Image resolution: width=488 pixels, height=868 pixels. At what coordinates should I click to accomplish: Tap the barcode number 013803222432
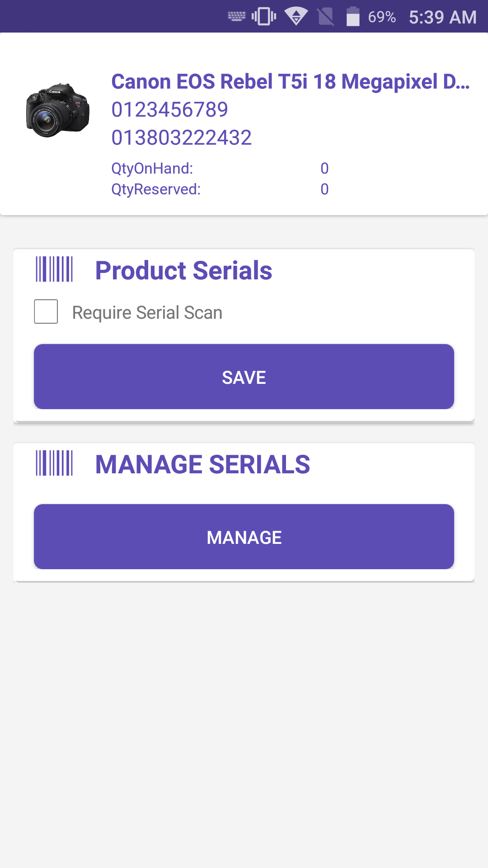[182, 137]
